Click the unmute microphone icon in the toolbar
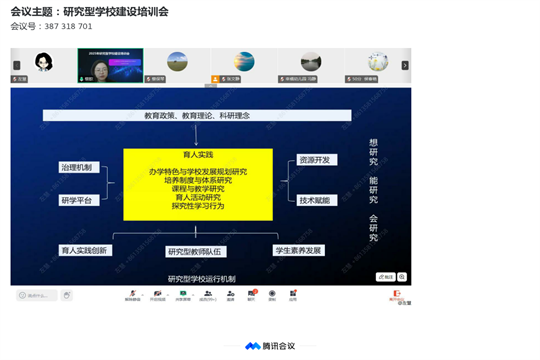This screenshot has width=540, height=360. (x=133, y=294)
